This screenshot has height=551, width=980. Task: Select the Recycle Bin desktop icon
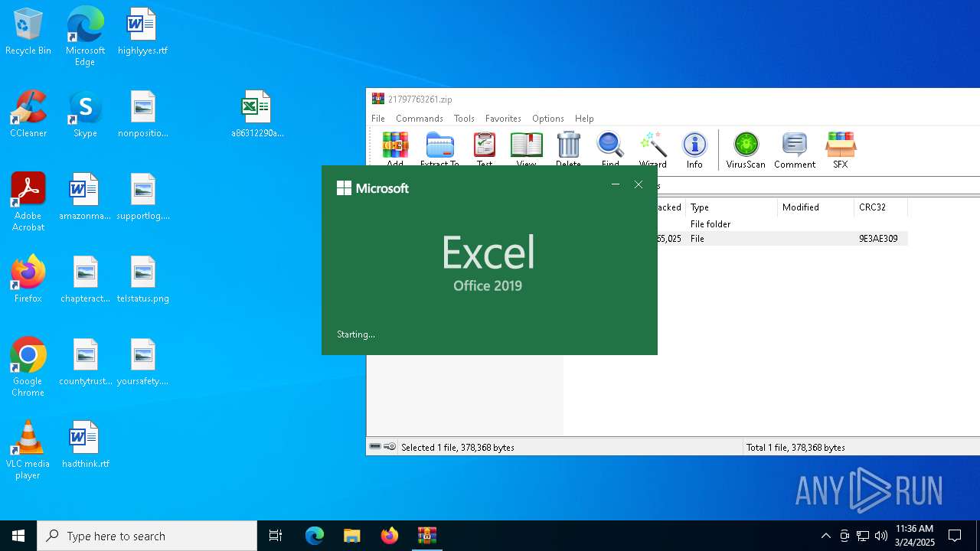pos(28,31)
